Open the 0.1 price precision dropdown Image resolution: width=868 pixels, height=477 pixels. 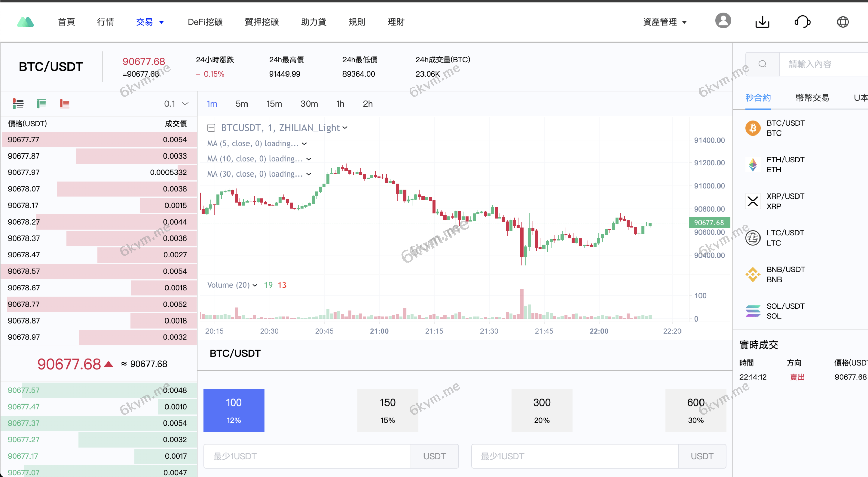click(x=176, y=104)
